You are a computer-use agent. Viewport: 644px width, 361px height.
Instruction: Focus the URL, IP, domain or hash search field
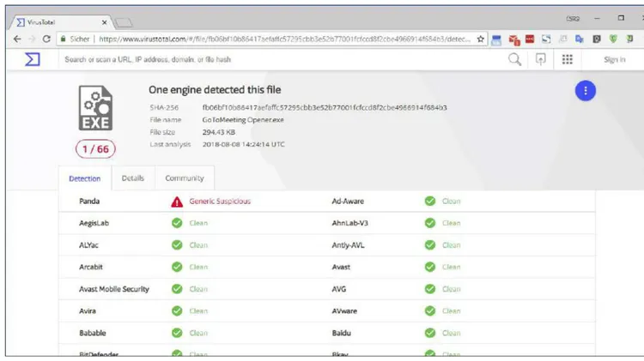(x=283, y=59)
